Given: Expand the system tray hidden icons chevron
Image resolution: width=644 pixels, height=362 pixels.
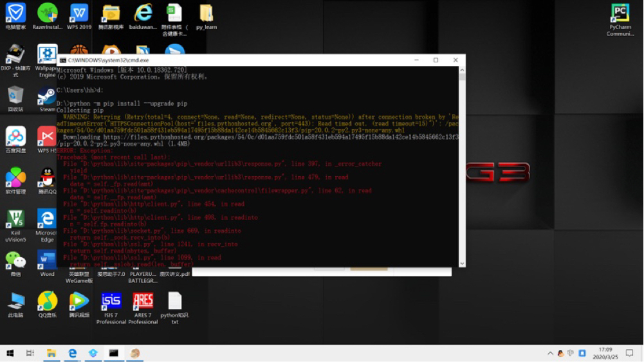Looking at the screenshot, I should (550, 354).
